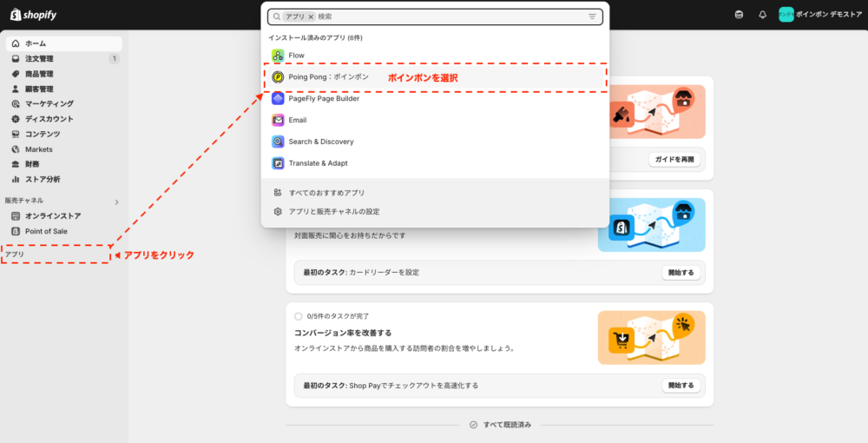Toggle the 0/5件のタスクが完了 circle
868x443 pixels.
click(299, 316)
